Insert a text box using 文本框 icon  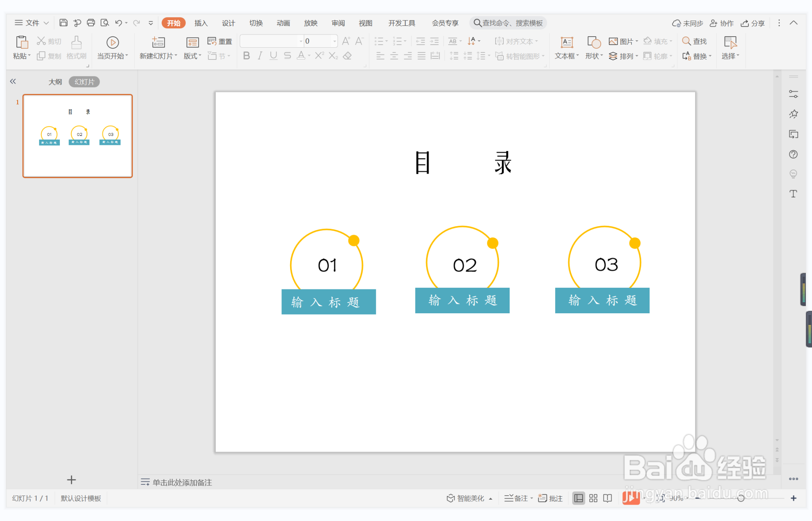[567, 43]
